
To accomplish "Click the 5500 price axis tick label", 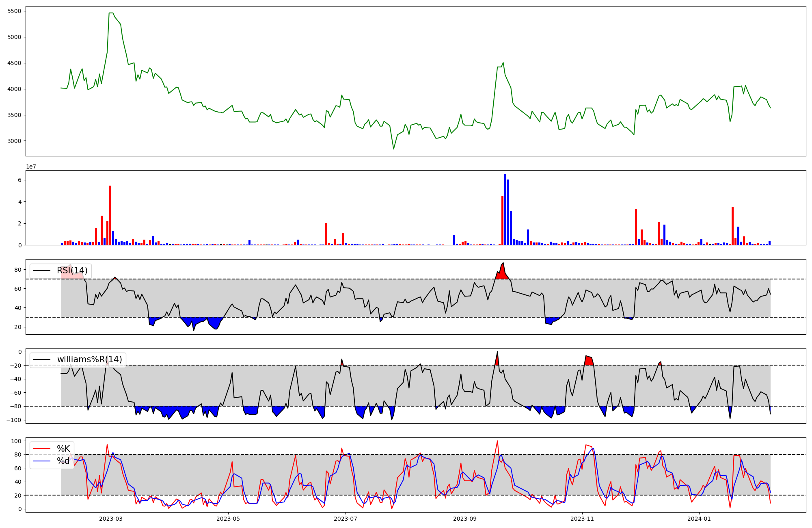I will [x=14, y=11].
